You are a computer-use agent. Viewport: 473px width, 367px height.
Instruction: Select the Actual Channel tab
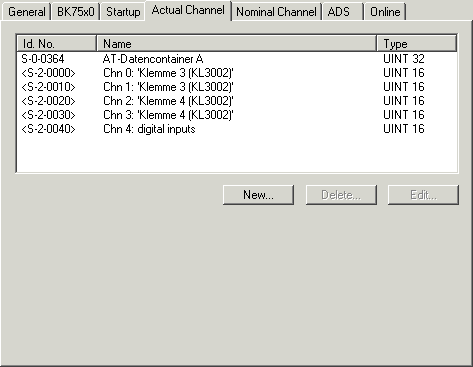tap(188, 10)
